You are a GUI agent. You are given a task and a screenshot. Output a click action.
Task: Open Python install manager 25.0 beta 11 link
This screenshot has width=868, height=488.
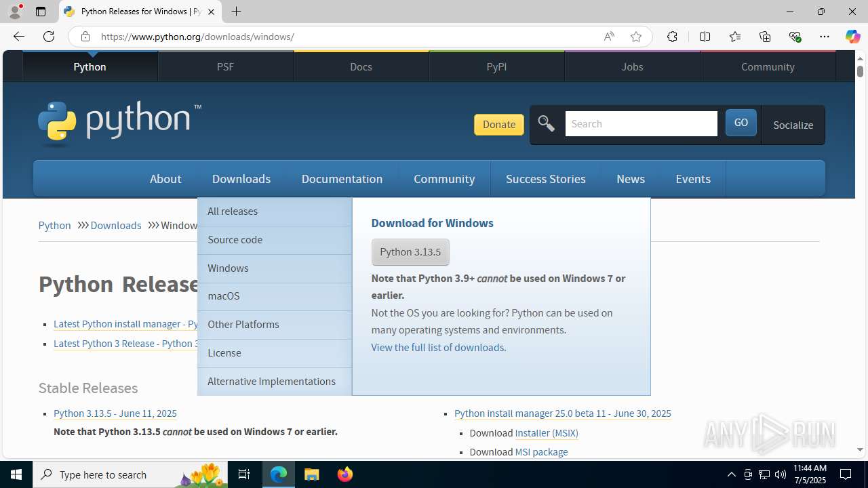pos(563,413)
